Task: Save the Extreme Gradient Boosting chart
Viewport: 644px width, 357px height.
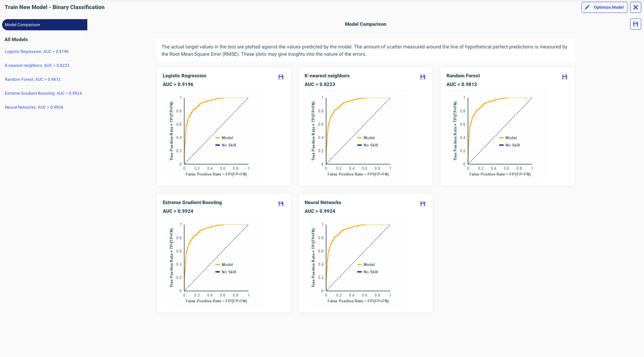Action: (x=281, y=204)
